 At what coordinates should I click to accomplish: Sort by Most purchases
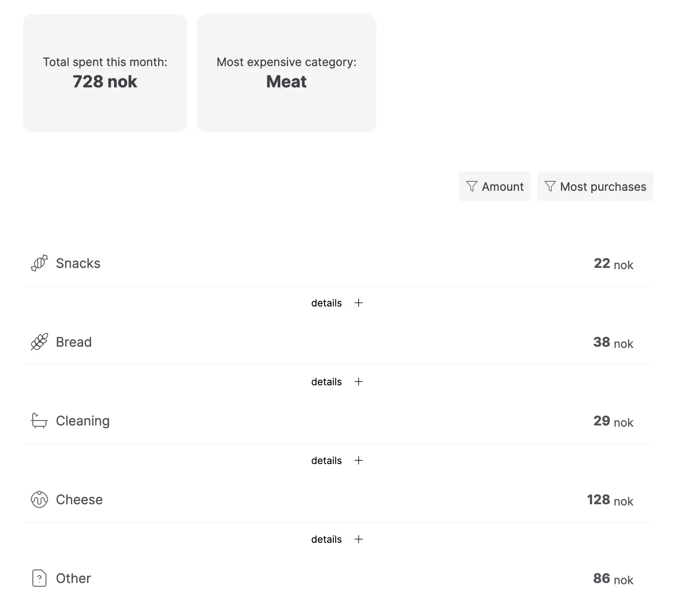tap(595, 186)
